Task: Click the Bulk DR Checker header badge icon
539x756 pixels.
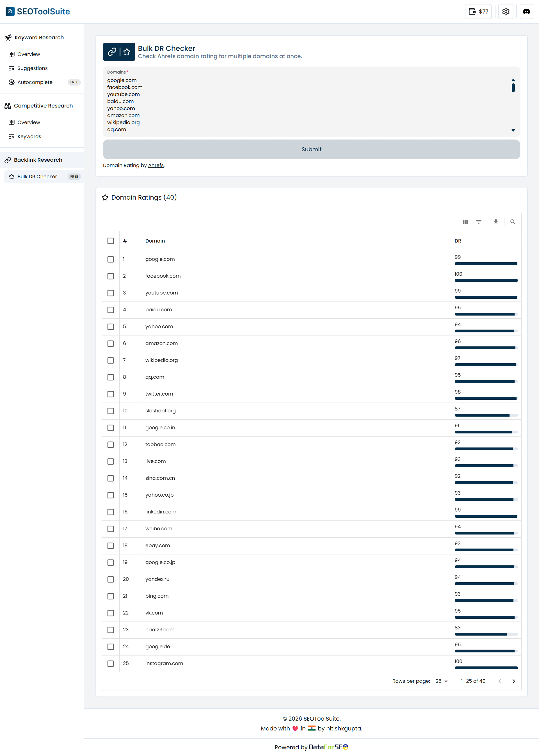Action: tap(119, 52)
